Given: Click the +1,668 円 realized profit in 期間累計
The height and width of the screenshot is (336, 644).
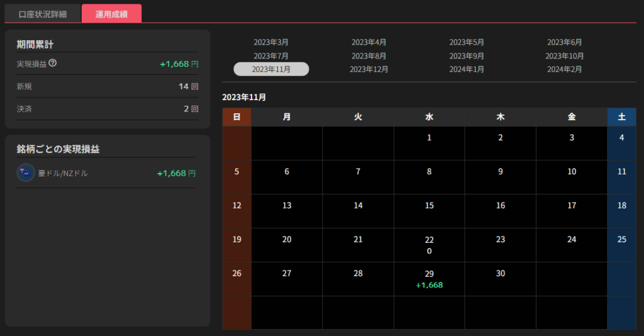Looking at the screenshot, I should tap(179, 64).
